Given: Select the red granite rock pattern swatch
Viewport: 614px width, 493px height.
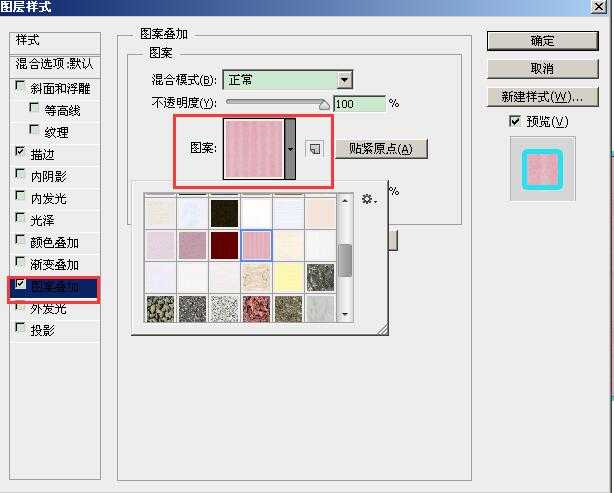Looking at the screenshot, I should coord(257,307).
